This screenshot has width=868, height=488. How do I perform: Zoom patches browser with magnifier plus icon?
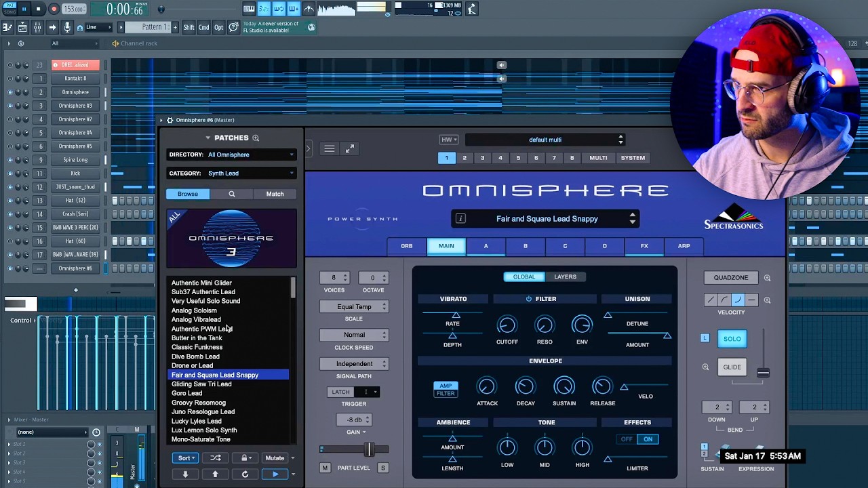(x=256, y=138)
